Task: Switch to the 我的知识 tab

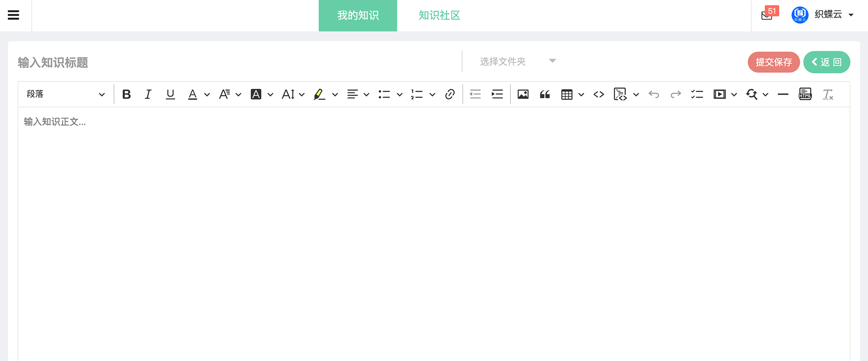Action: 358,15
